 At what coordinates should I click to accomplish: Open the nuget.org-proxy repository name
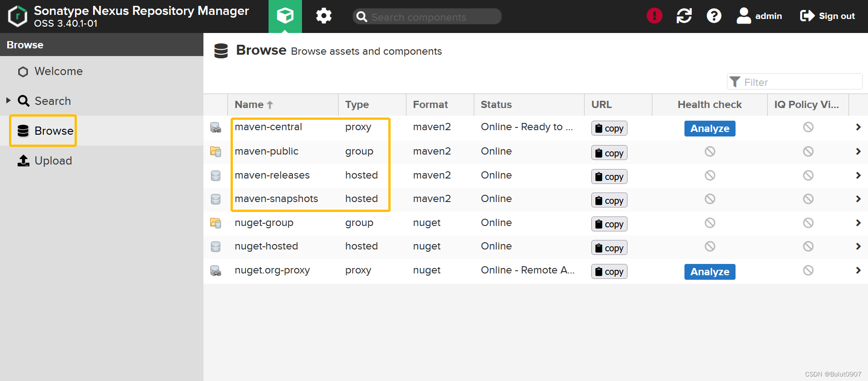272,270
